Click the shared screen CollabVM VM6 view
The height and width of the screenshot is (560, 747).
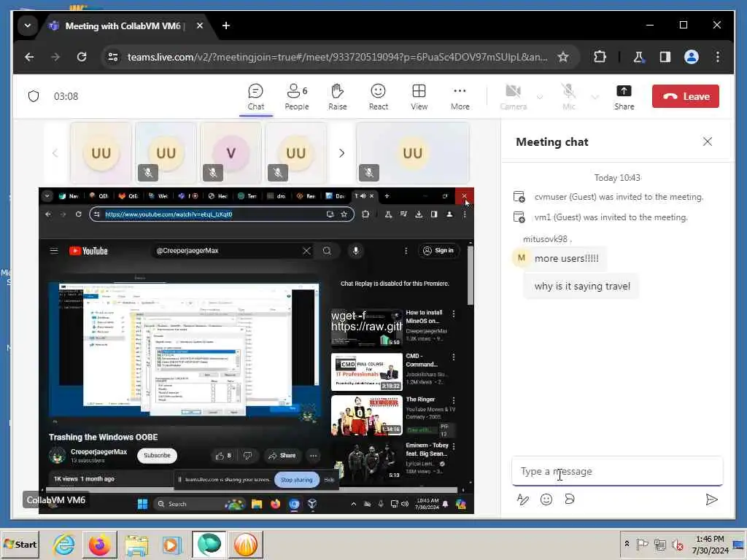[x=256, y=351]
